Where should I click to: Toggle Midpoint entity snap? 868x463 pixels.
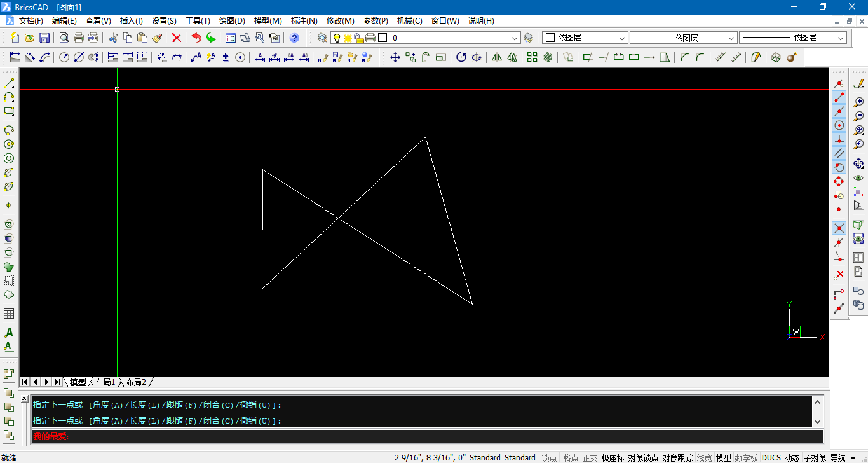click(x=839, y=111)
